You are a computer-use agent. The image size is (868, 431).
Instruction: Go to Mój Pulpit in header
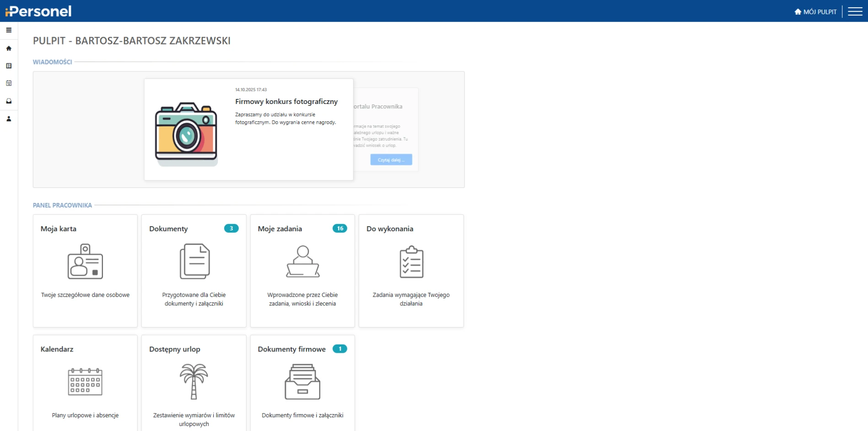click(x=815, y=12)
